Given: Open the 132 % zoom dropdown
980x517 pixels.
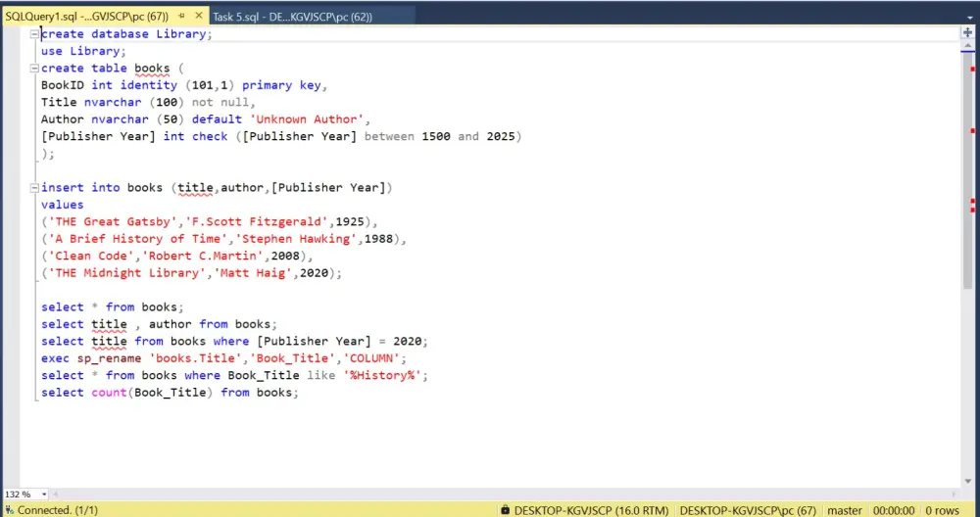Looking at the screenshot, I should 44,493.
